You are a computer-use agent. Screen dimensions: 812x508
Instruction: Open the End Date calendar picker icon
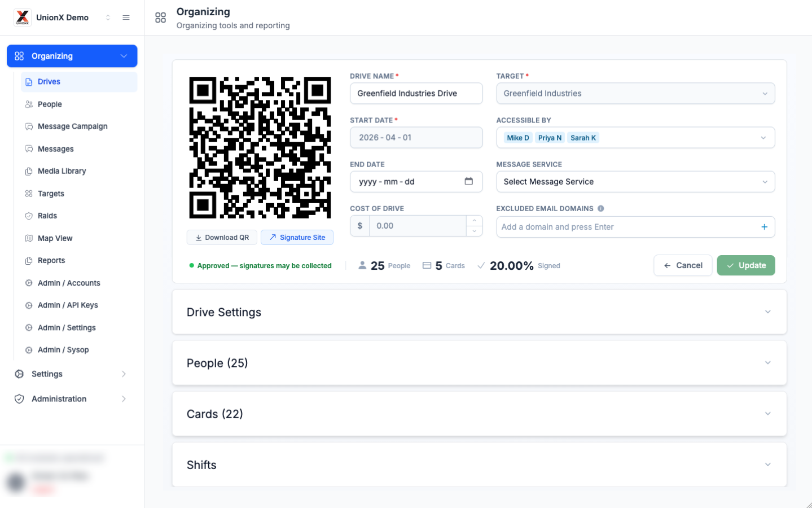(469, 181)
